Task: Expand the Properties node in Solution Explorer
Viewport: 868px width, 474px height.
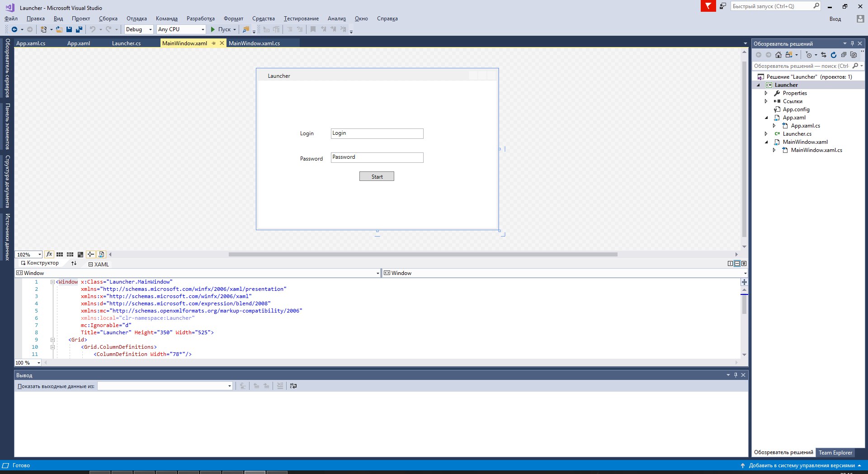Action: point(766,93)
